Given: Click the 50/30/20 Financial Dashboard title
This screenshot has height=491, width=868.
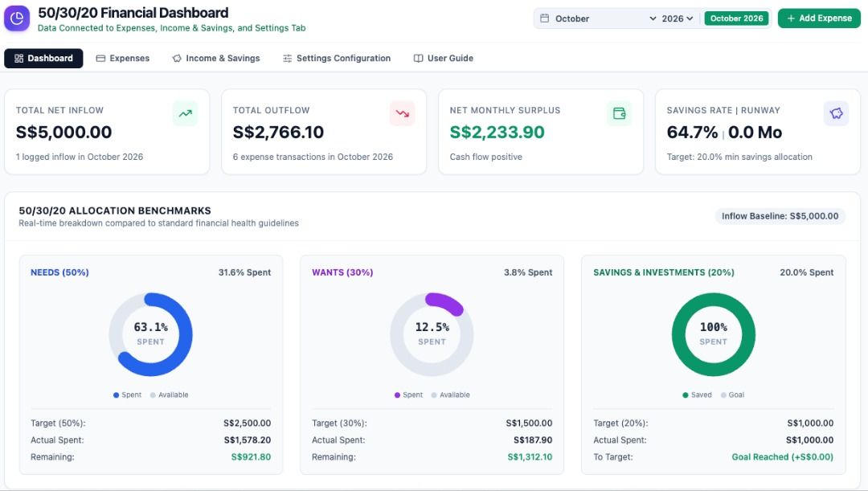Looking at the screenshot, I should (x=133, y=13).
